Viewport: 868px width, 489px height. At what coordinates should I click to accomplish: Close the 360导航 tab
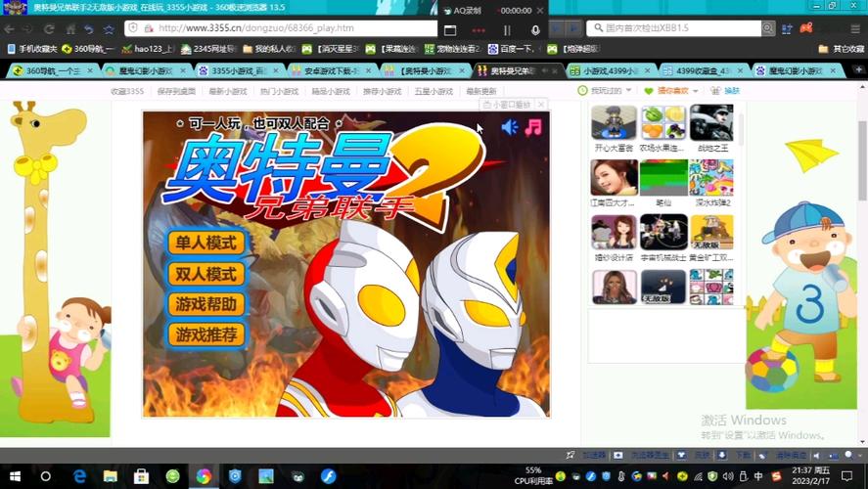pyautogui.click(x=90, y=70)
